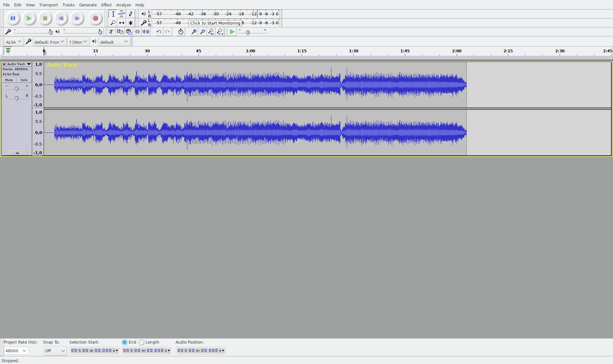Open the Effect menu
Viewport: 613px width, 364px height.
(x=106, y=5)
